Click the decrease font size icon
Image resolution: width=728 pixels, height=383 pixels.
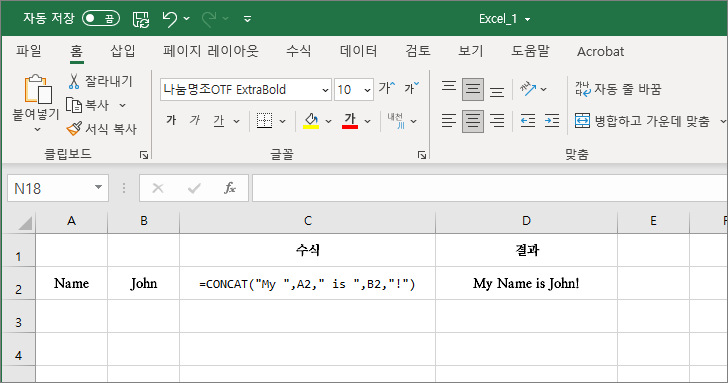[x=411, y=88]
